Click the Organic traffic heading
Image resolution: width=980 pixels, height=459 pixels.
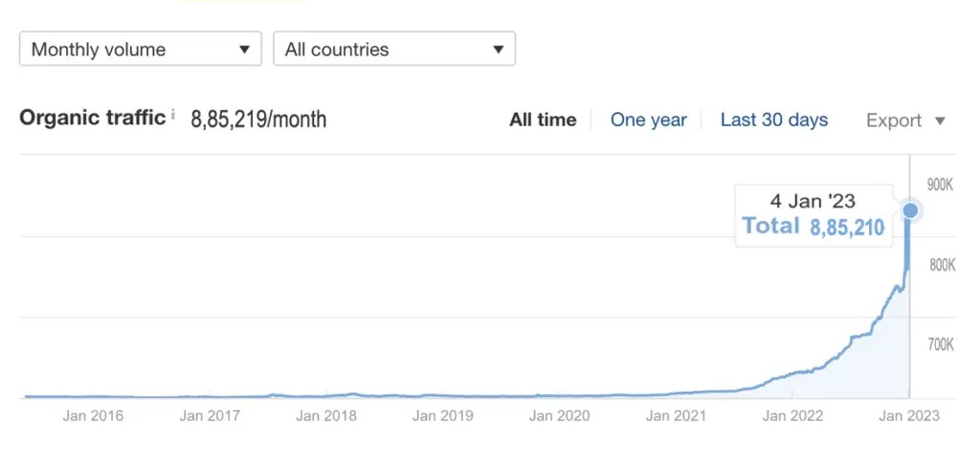point(93,119)
